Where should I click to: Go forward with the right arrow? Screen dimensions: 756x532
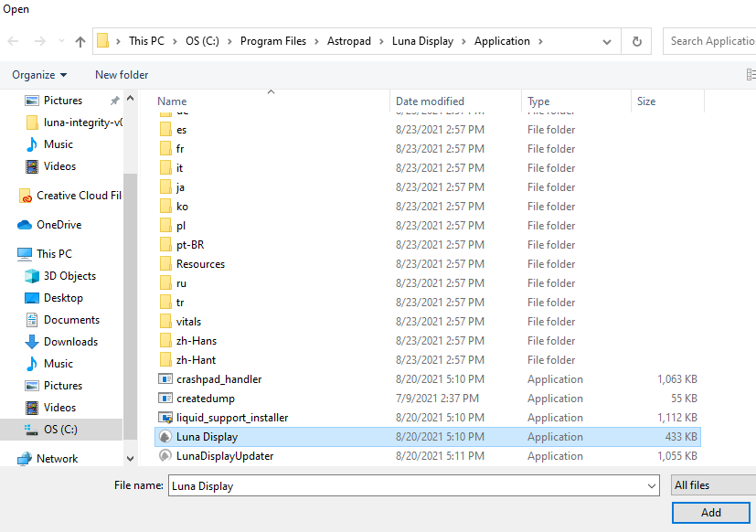pyautogui.click(x=39, y=41)
